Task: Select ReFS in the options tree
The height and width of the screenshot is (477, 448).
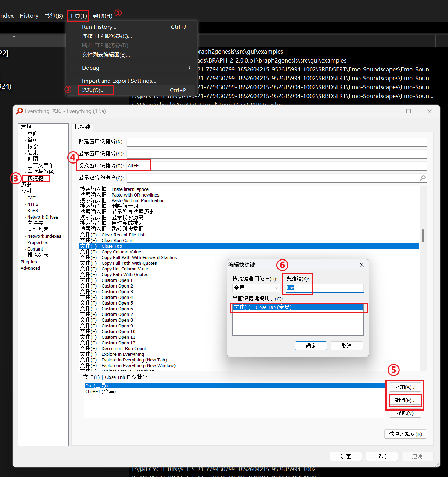Action: pos(33,211)
